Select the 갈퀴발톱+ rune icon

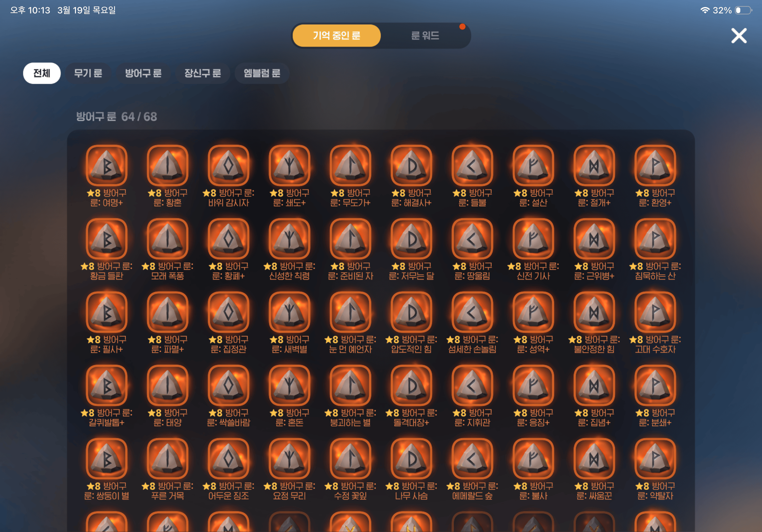pyautogui.click(x=107, y=385)
